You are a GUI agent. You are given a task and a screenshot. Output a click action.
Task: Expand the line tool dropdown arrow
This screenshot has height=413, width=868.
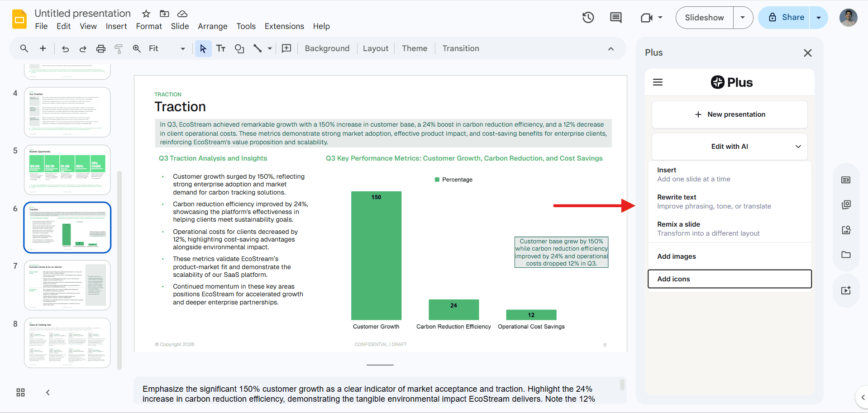[x=270, y=48]
